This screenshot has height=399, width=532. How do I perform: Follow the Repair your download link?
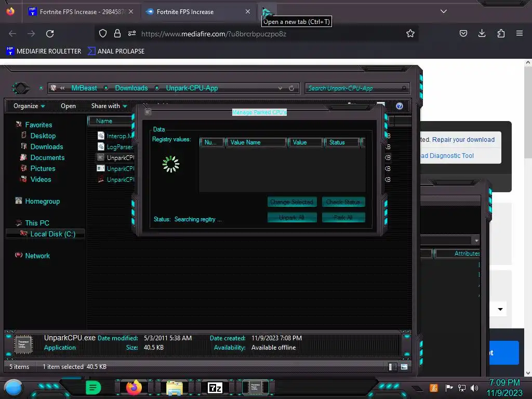point(463,139)
